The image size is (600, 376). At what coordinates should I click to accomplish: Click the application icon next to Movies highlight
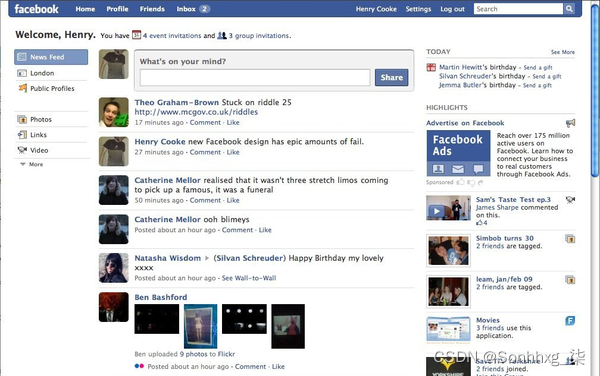(570, 321)
